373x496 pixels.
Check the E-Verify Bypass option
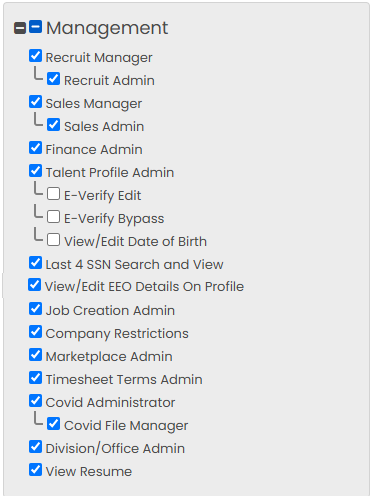pos(54,217)
